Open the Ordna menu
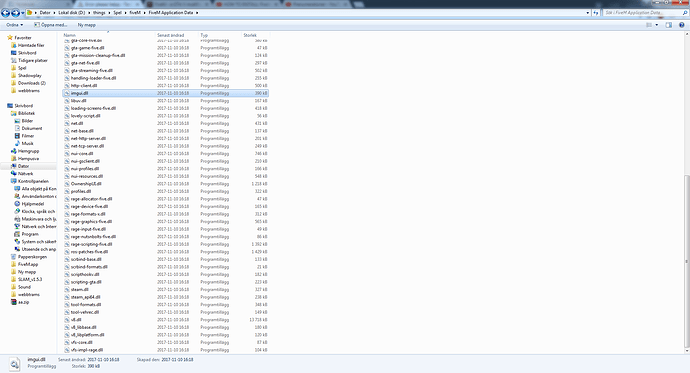 click(x=15, y=25)
